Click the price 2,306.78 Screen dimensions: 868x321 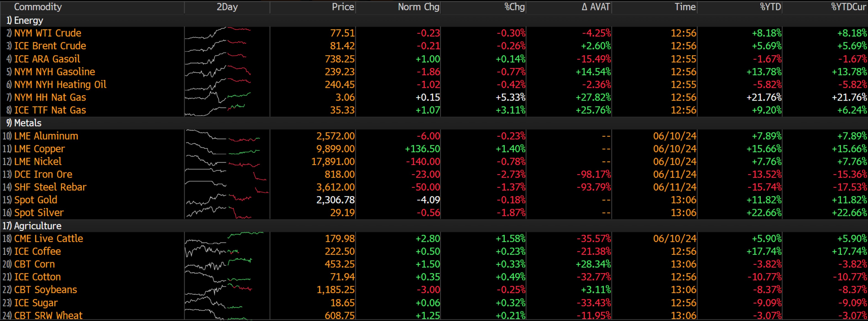[x=336, y=200]
